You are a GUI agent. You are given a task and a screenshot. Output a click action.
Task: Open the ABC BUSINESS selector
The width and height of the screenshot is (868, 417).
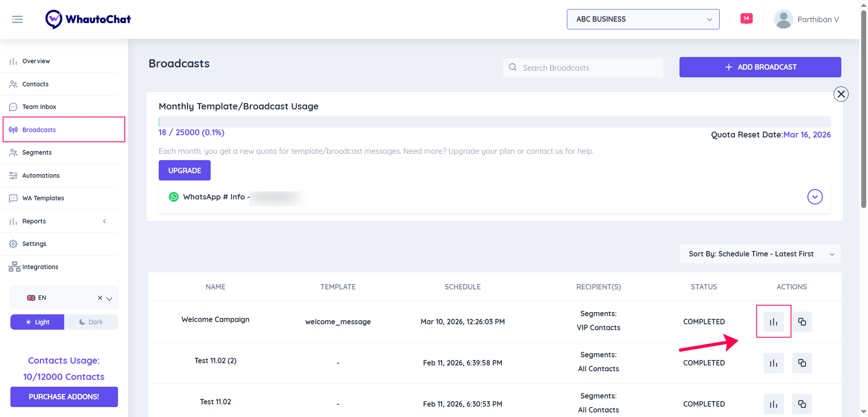coord(642,19)
